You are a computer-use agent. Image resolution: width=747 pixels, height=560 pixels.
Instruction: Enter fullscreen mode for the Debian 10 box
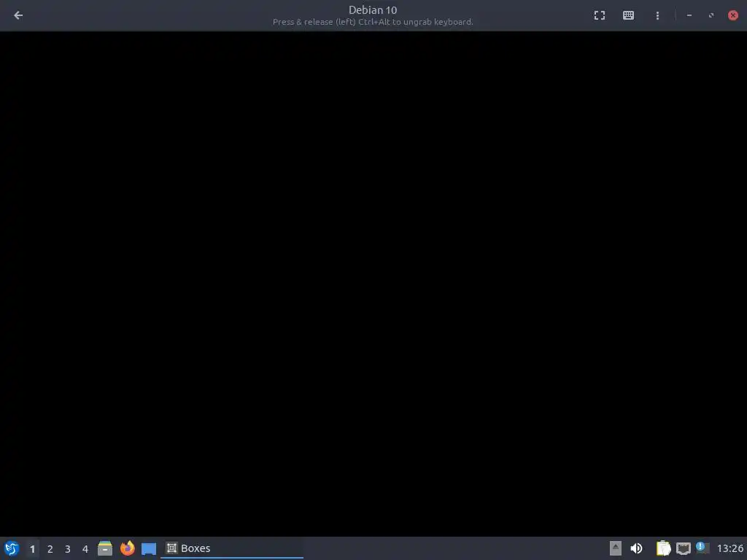600,15
